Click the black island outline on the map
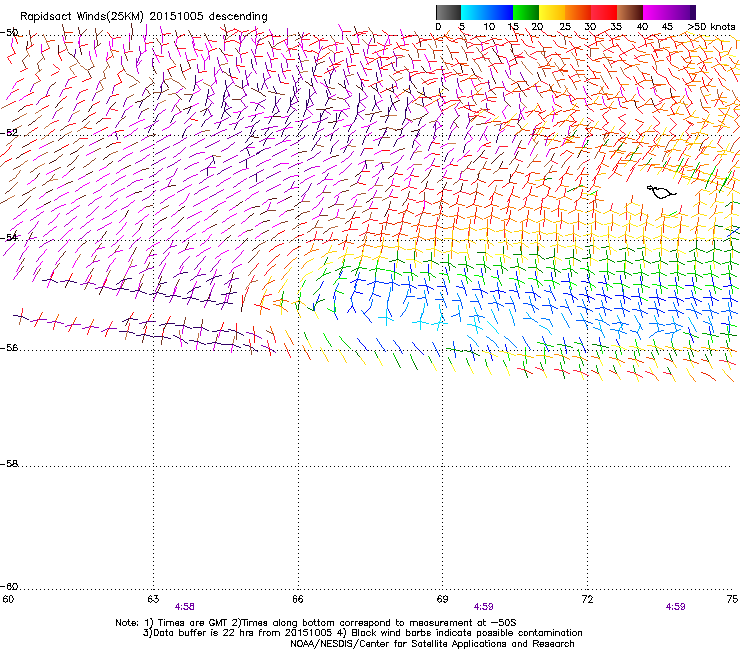 tap(661, 192)
